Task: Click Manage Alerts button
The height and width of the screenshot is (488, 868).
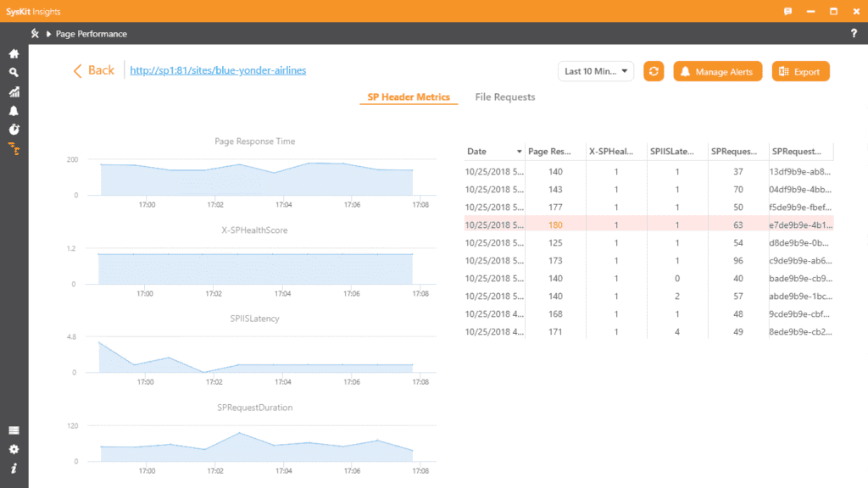Action: click(717, 71)
